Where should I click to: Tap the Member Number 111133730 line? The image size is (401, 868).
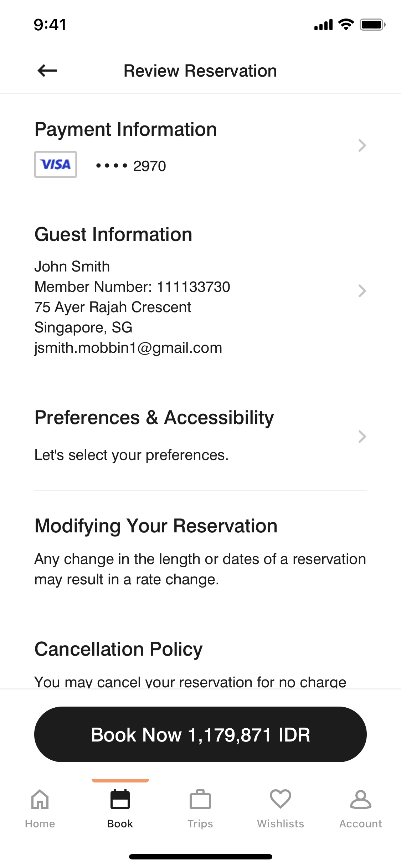[132, 287]
